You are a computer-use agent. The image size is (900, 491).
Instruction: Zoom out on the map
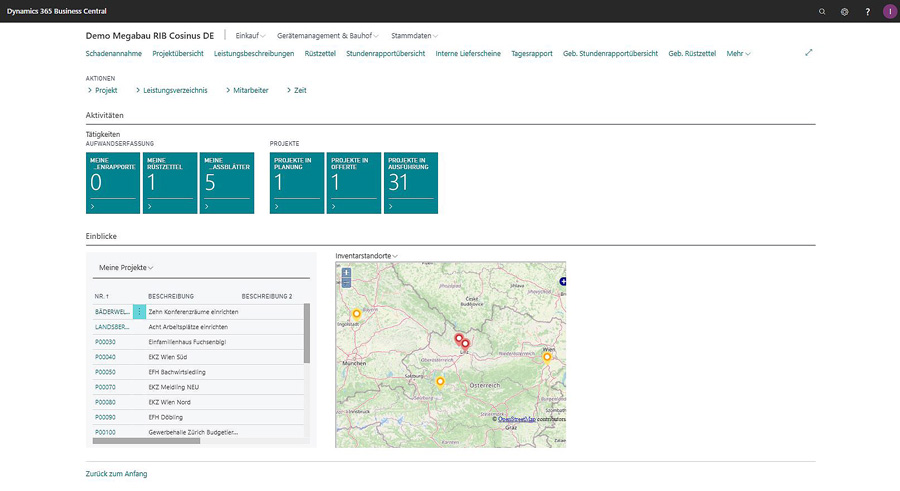(346, 283)
